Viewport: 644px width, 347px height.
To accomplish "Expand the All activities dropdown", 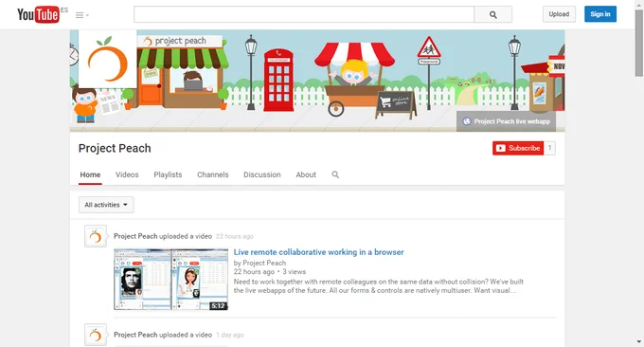I will tap(106, 205).
